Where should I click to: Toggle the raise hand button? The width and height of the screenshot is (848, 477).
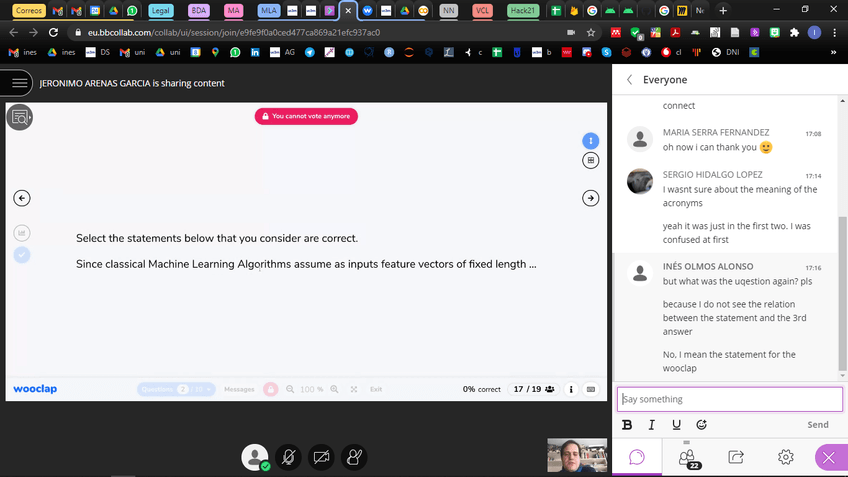[x=353, y=457]
